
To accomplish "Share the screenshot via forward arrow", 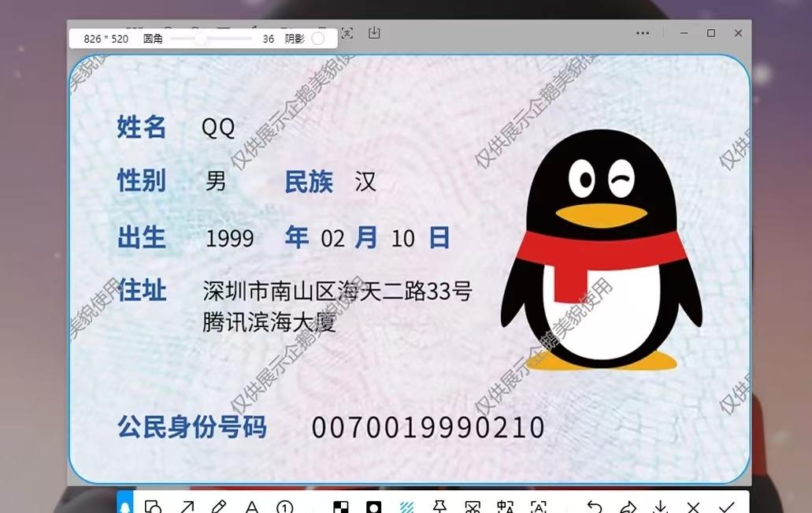I will [628, 507].
